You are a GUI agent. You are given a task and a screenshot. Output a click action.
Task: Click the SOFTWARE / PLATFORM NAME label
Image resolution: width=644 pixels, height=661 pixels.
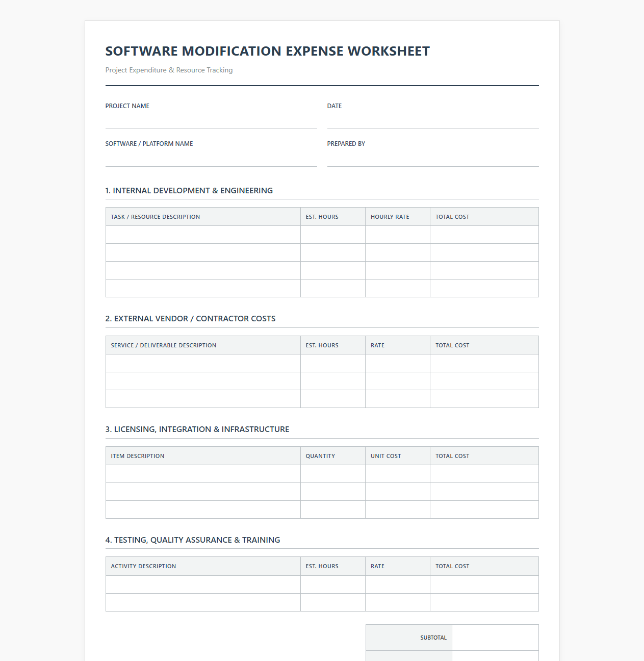click(x=149, y=144)
